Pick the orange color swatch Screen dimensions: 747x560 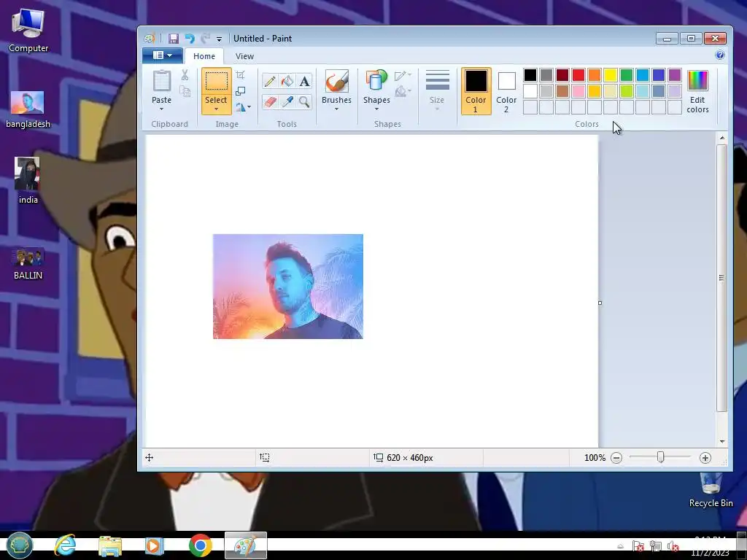click(594, 75)
